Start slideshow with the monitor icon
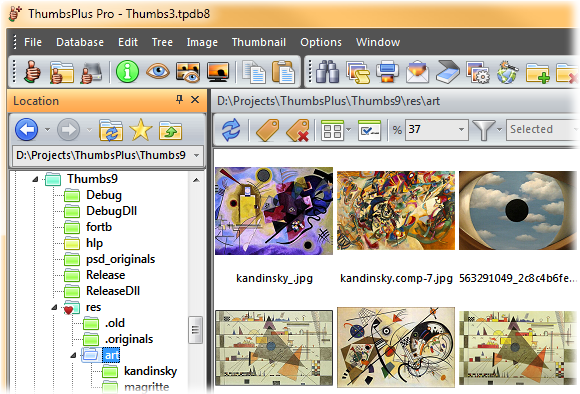This screenshot has height=394, width=580. pyautogui.click(x=218, y=71)
